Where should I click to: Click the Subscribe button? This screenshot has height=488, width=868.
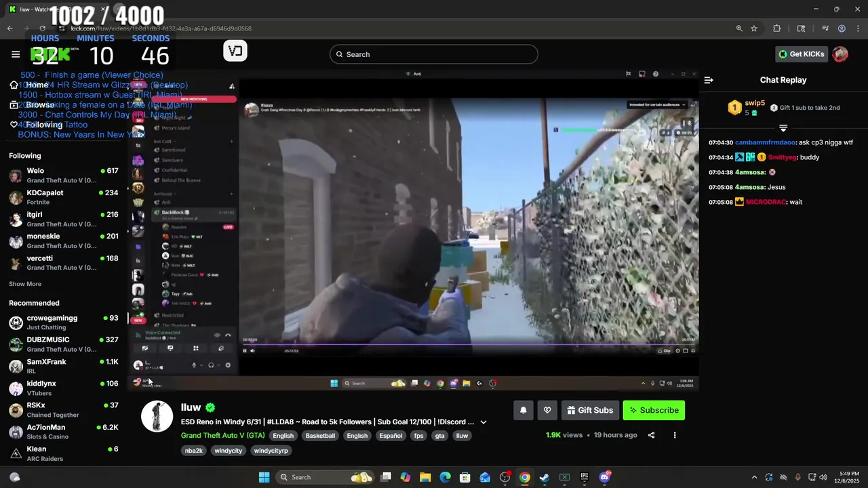click(654, 410)
